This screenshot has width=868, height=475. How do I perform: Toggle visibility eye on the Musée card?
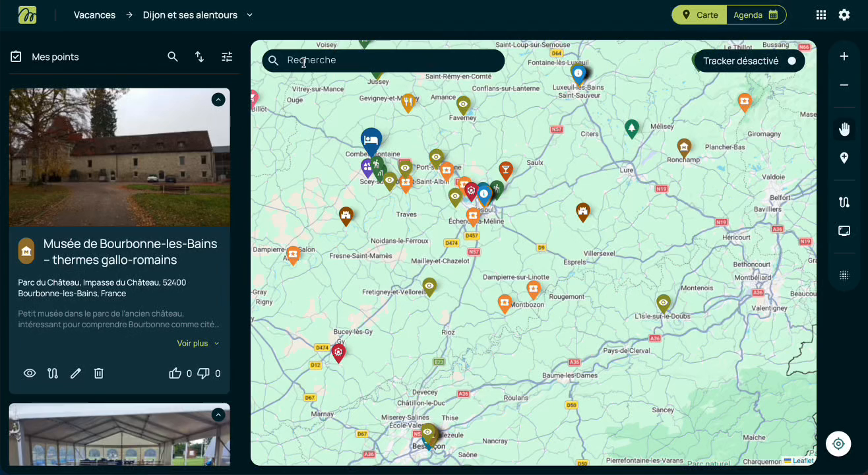click(x=30, y=373)
